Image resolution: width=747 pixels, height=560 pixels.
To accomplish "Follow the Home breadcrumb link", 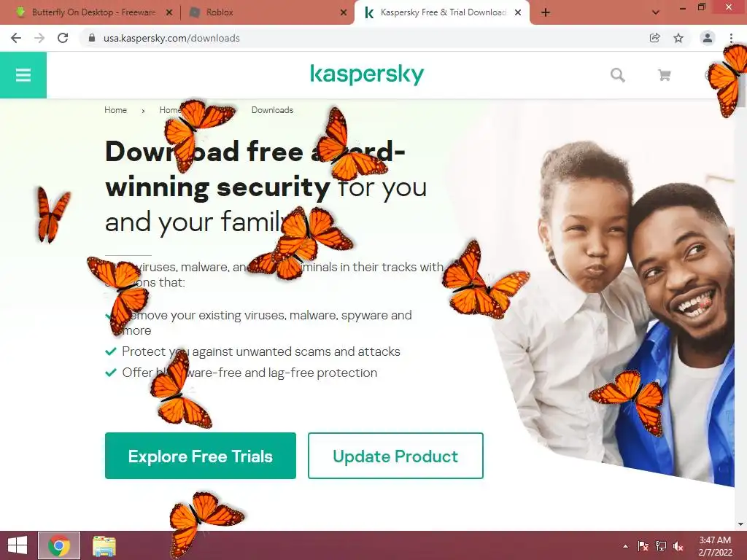I will tap(116, 110).
